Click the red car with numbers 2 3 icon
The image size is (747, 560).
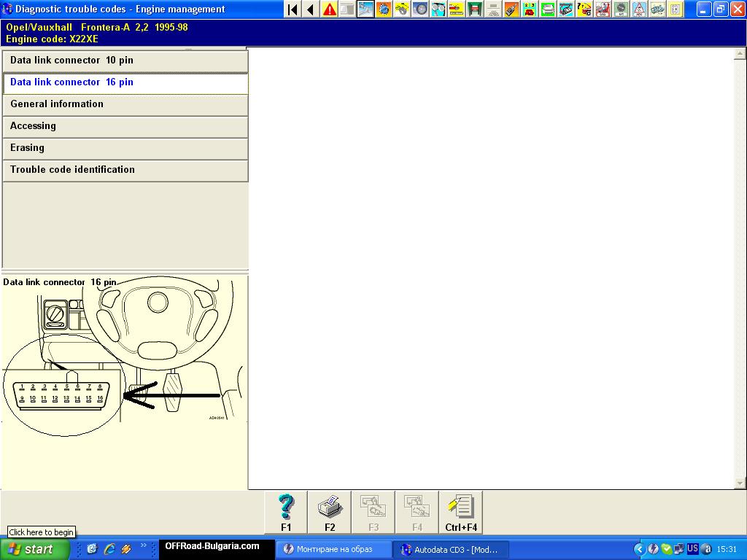[x=530, y=9]
